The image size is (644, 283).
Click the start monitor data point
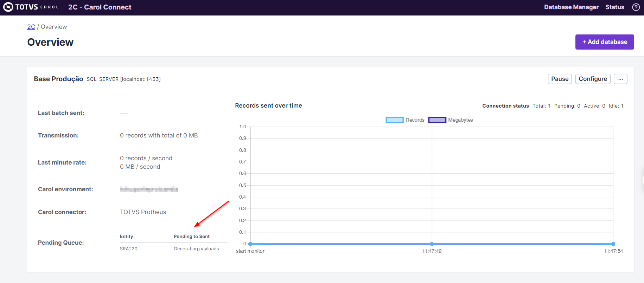point(250,244)
